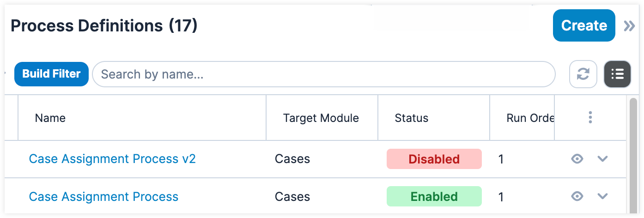
Task: Sort by the Target Module column header
Action: click(x=321, y=118)
